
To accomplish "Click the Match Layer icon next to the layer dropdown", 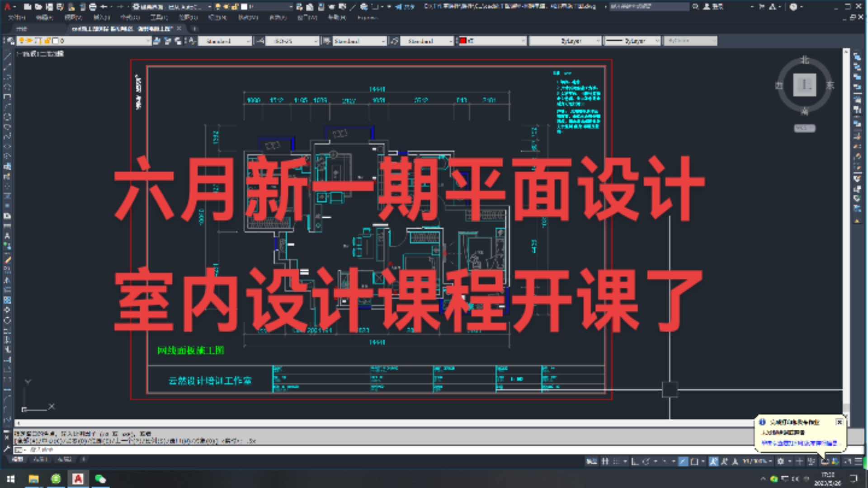I will [x=157, y=41].
